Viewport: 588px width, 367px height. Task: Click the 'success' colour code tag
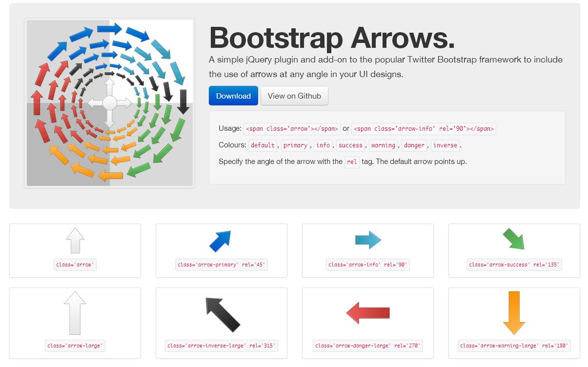pyautogui.click(x=350, y=145)
